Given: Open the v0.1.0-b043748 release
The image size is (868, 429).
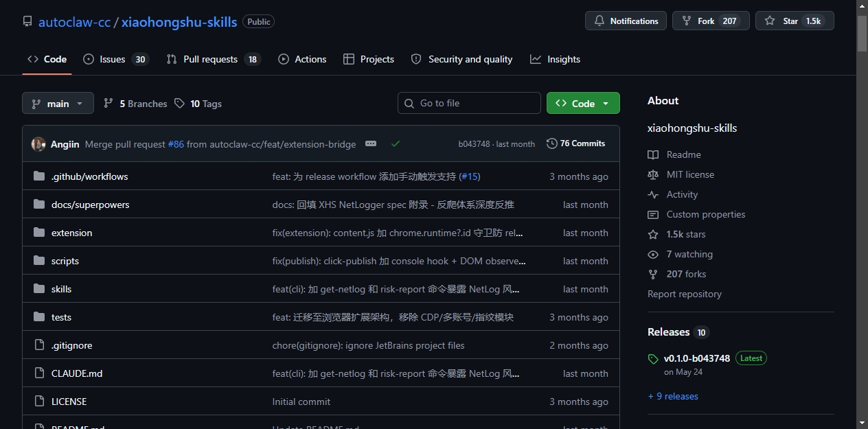Looking at the screenshot, I should click(696, 358).
